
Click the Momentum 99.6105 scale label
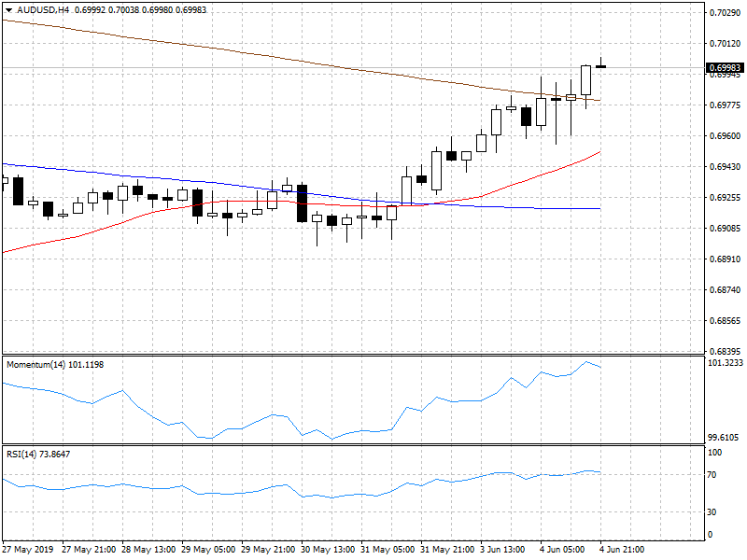[725, 437]
